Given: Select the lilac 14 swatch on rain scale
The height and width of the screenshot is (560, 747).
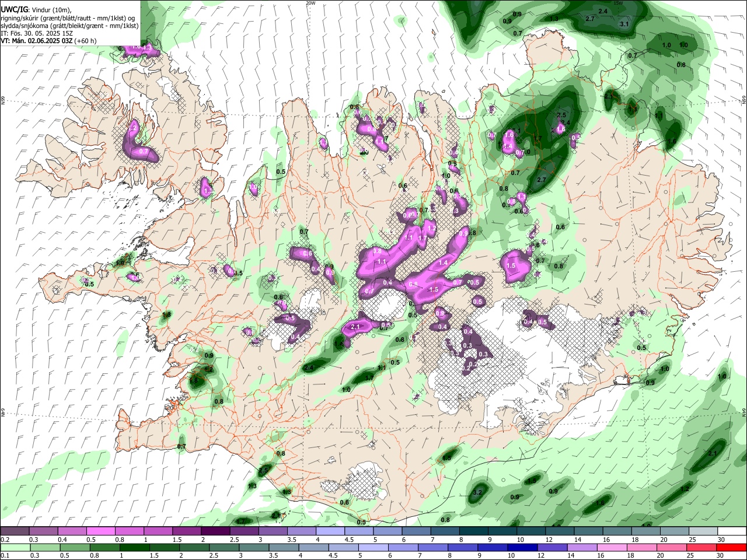Looking at the screenshot, I should (x=582, y=548).
